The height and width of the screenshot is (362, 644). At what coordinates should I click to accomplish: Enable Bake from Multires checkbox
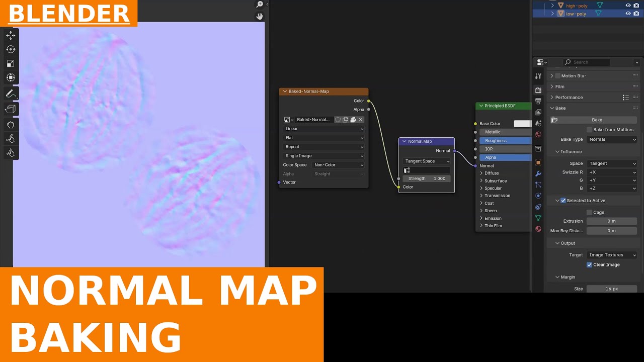590,130
